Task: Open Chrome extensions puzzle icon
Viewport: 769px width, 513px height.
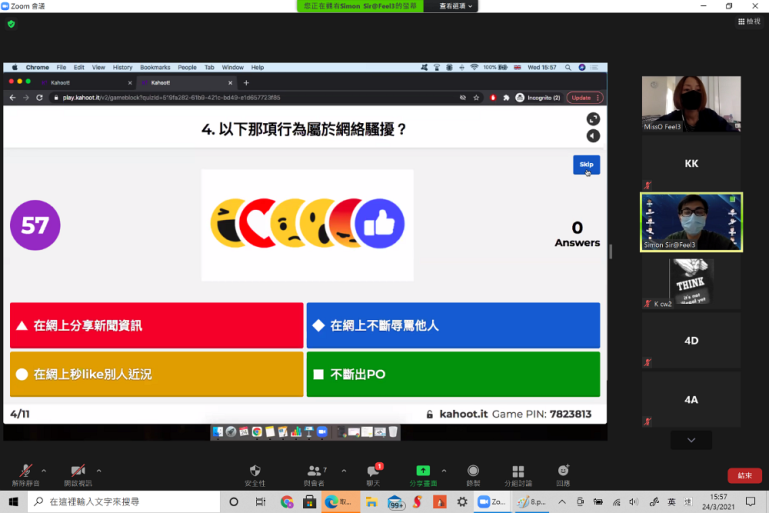Action: coord(506,98)
